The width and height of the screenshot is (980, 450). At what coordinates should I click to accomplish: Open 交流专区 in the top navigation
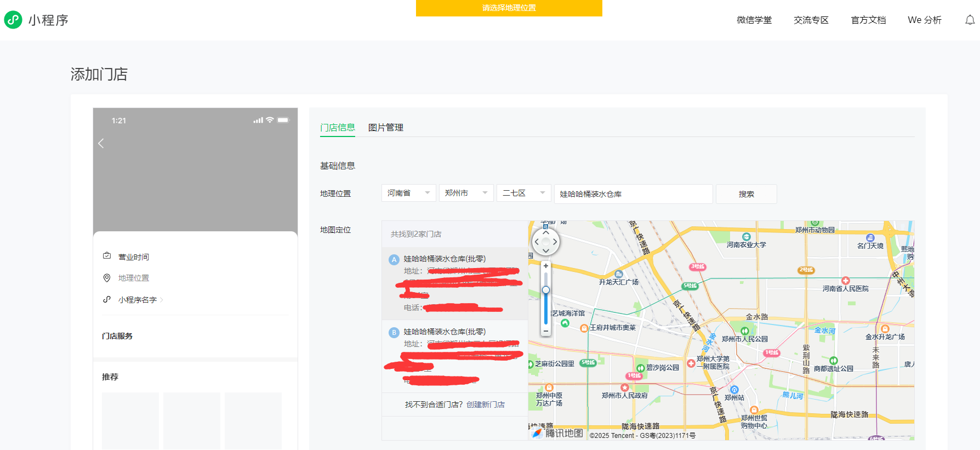pyautogui.click(x=811, y=20)
